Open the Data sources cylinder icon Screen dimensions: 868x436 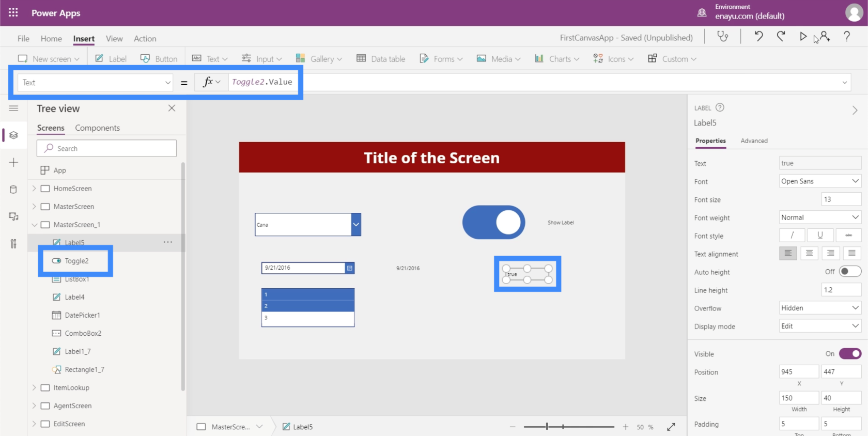[x=13, y=190]
